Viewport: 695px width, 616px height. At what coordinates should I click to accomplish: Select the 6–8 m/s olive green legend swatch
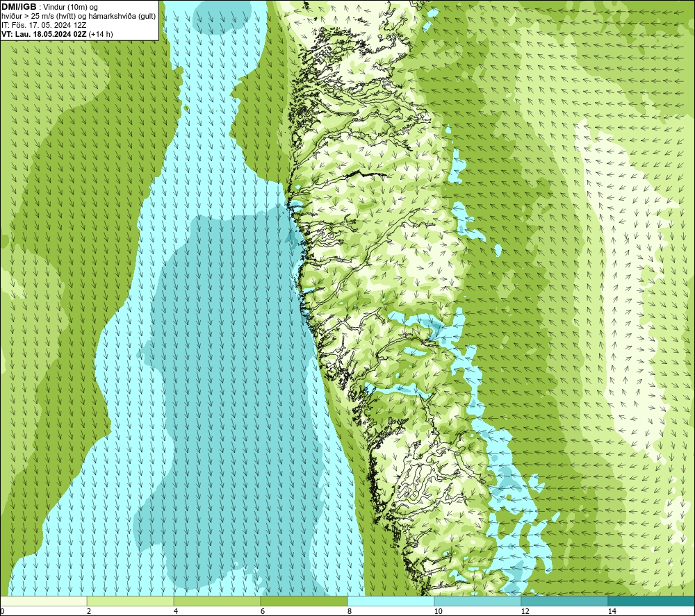click(x=304, y=601)
